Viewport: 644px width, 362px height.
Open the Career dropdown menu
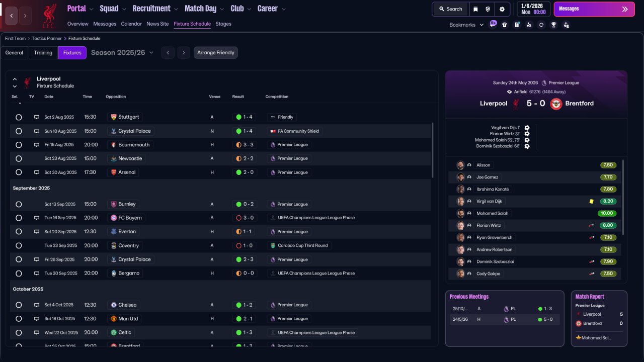(x=272, y=9)
